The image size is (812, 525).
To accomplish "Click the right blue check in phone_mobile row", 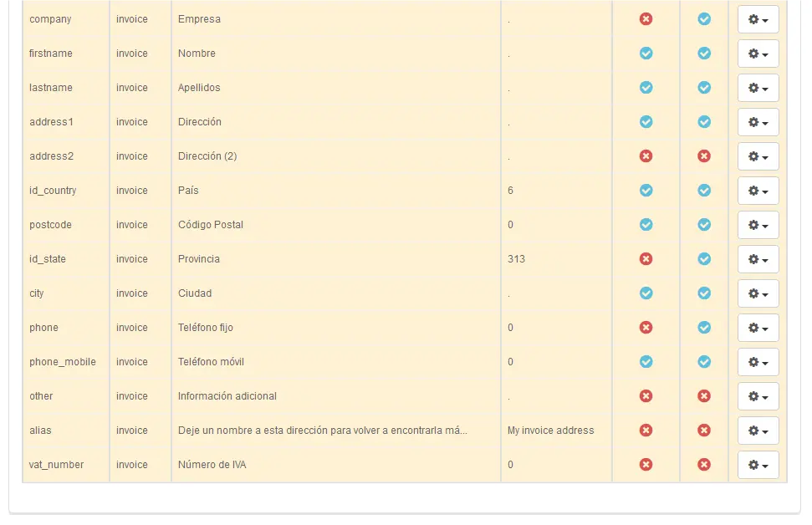I will [x=704, y=362].
